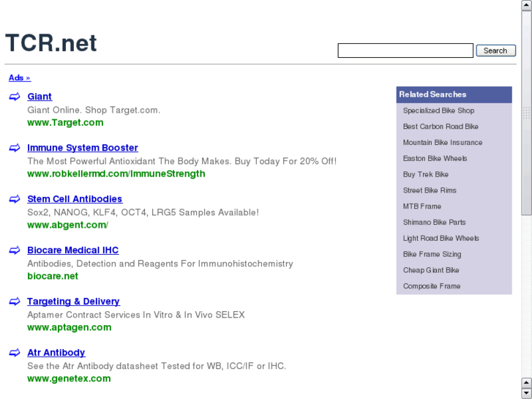The height and width of the screenshot is (399, 532).
Task: Click text 'Aptamer Contract Services In Vitro'
Action: pos(100,315)
